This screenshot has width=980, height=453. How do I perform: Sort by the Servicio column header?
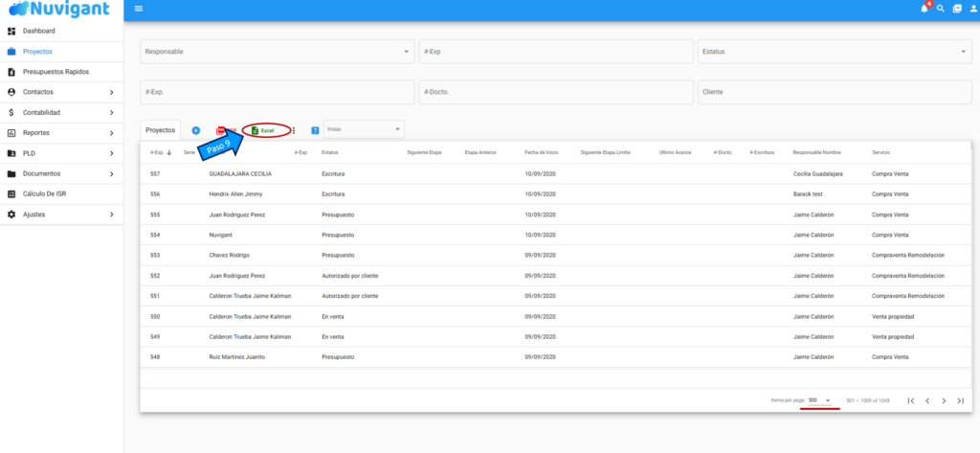pos(880,152)
